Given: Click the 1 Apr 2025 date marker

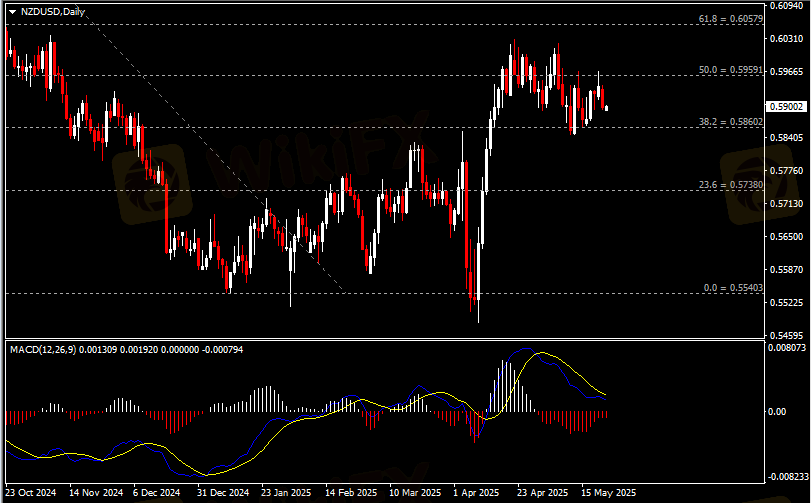Looking at the screenshot, I should [x=475, y=493].
